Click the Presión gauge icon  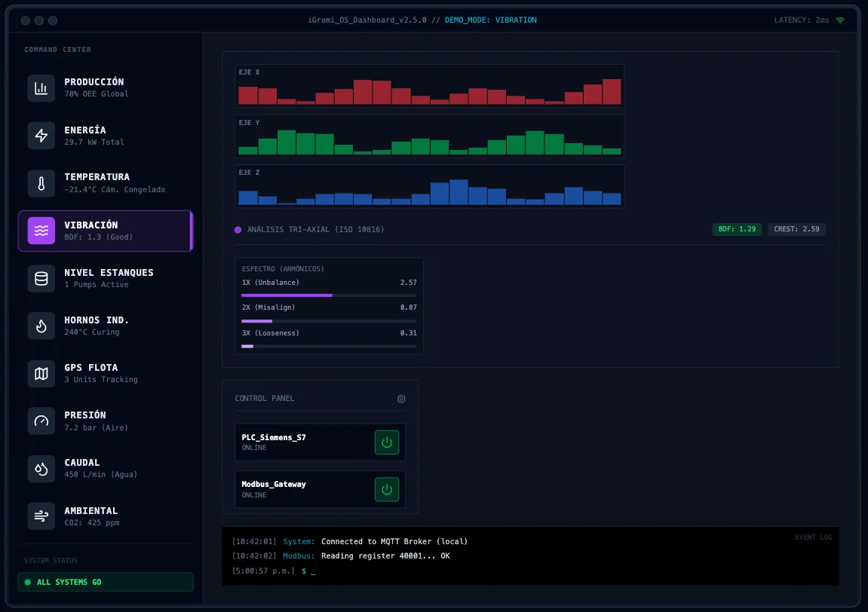point(41,421)
